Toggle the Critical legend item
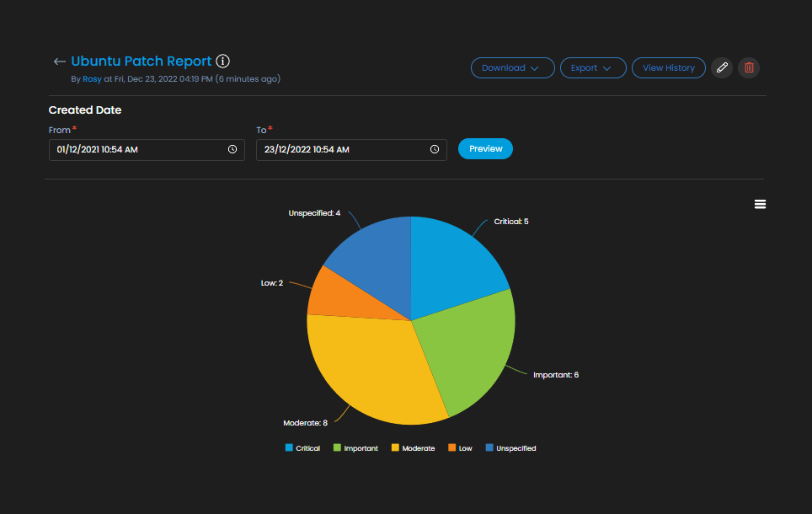This screenshot has height=514, width=812. [x=303, y=448]
